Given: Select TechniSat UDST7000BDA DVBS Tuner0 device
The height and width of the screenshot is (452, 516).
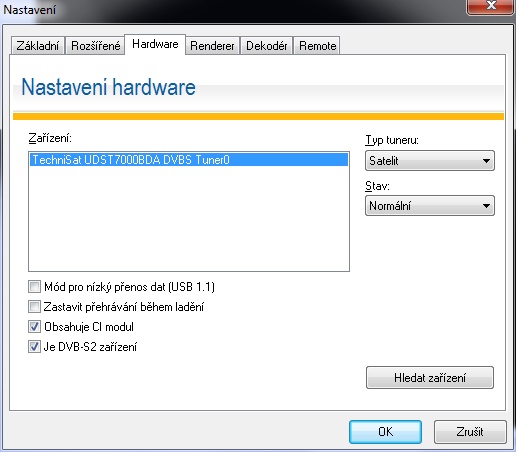Looking at the screenshot, I should [189, 160].
